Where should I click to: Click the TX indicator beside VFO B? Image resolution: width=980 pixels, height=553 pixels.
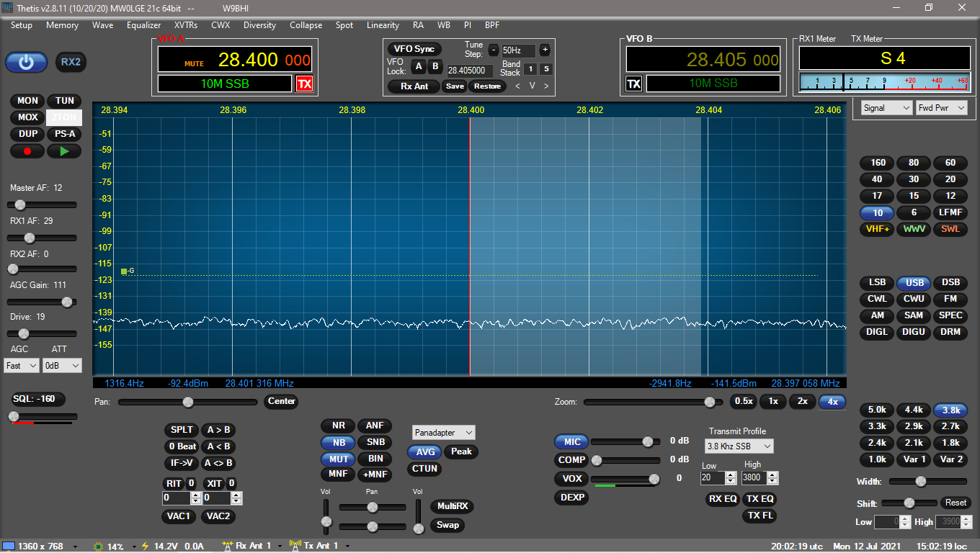click(634, 83)
